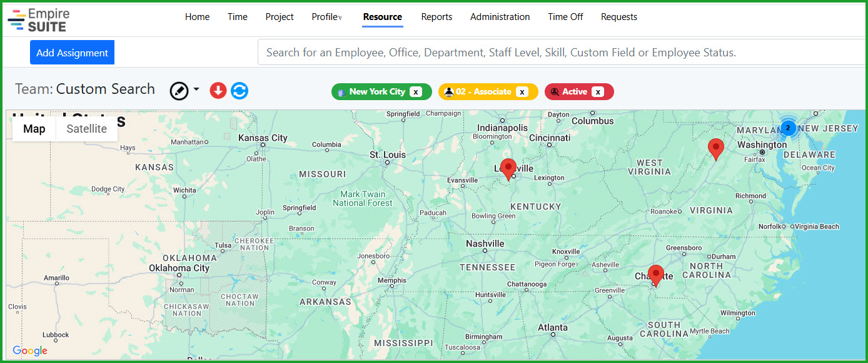868x363 pixels.
Task: Click the Google logo on the map
Action: click(x=30, y=351)
